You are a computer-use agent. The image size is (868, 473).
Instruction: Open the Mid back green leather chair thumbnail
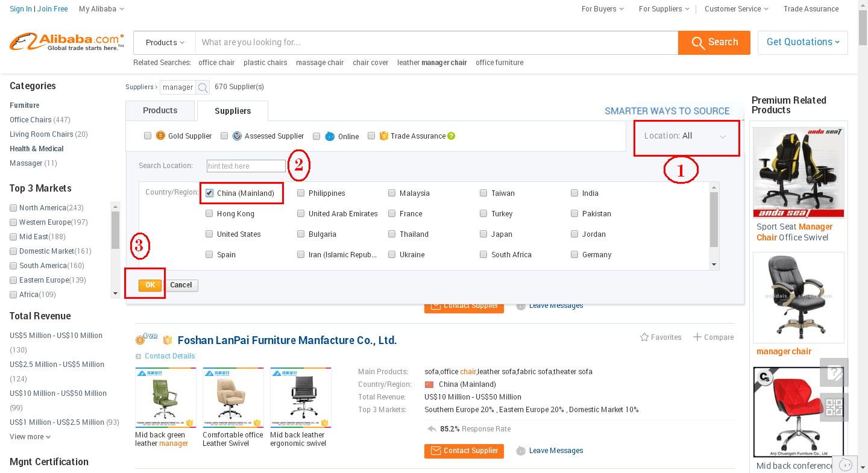(166, 398)
